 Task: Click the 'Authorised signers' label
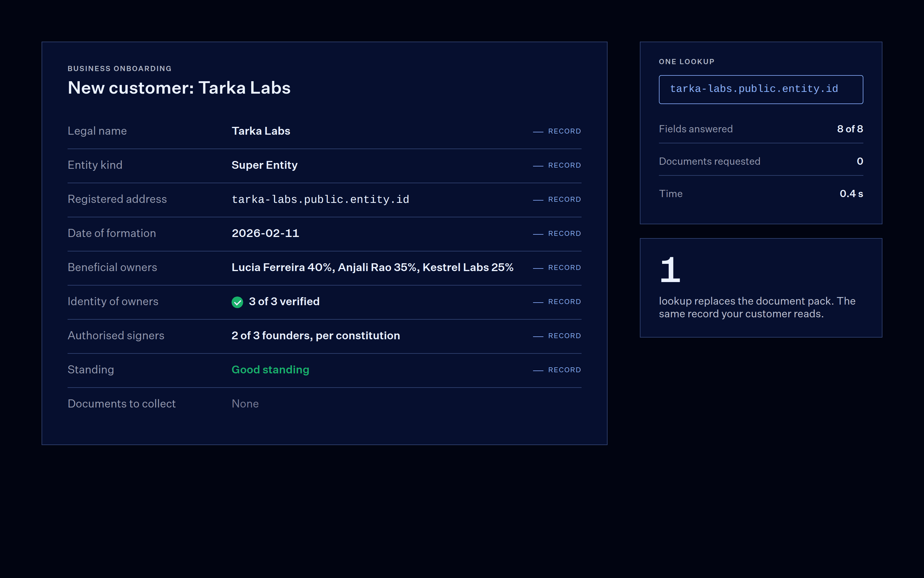[x=116, y=336]
